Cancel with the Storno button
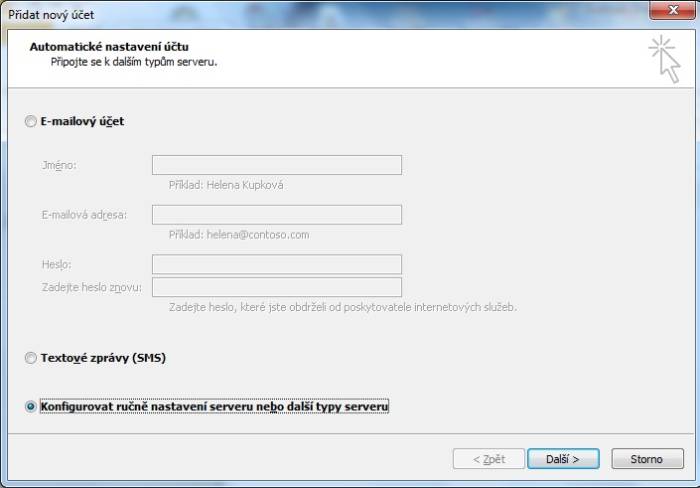Image resolution: width=700 pixels, height=488 pixels. (647, 459)
